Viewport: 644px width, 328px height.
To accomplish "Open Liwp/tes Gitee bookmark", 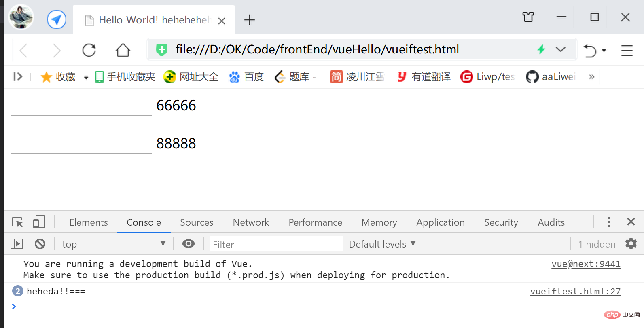I will click(x=487, y=77).
